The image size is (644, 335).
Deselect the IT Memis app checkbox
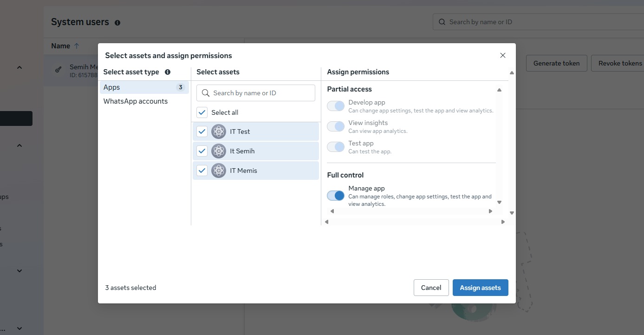click(x=202, y=171)
